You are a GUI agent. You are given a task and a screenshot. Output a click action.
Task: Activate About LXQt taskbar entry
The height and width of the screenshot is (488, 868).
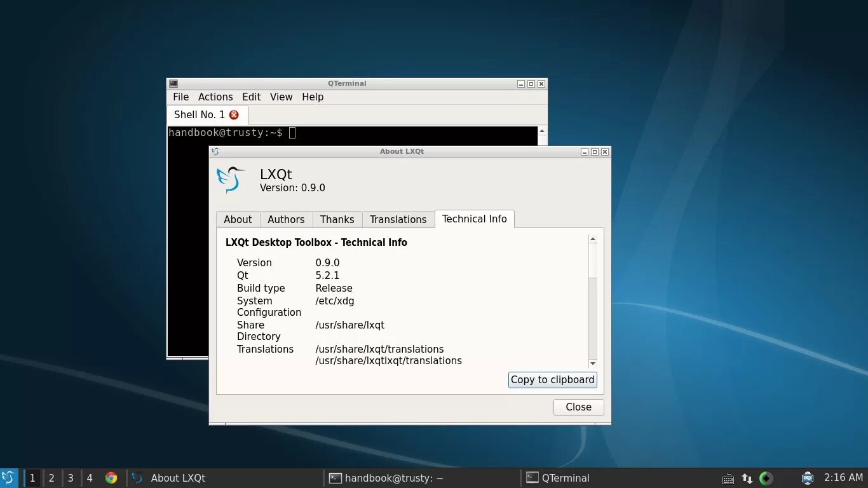pos(224,478)
